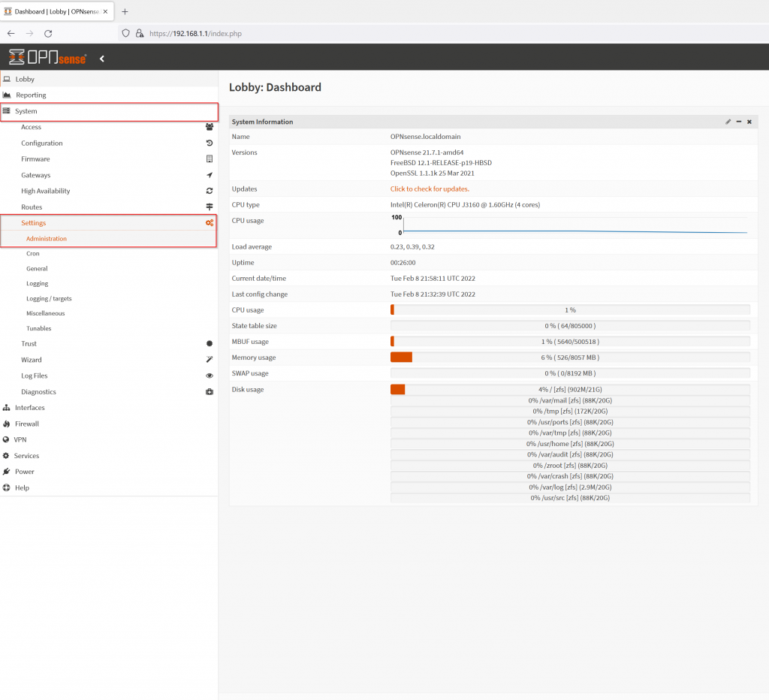Select the Diagnostics briefcase icon

tap(209, 391)
